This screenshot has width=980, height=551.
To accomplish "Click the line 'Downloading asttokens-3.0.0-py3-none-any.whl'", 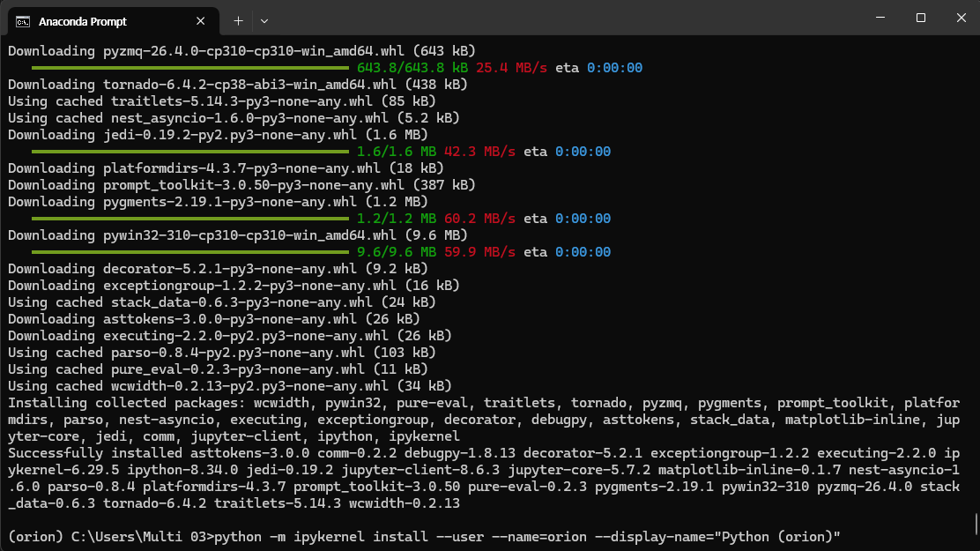I will (214, 320).
